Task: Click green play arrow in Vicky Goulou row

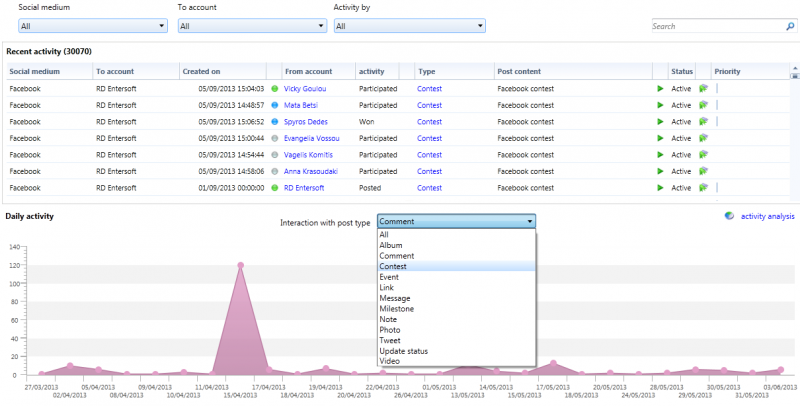Action: (660, 89)
